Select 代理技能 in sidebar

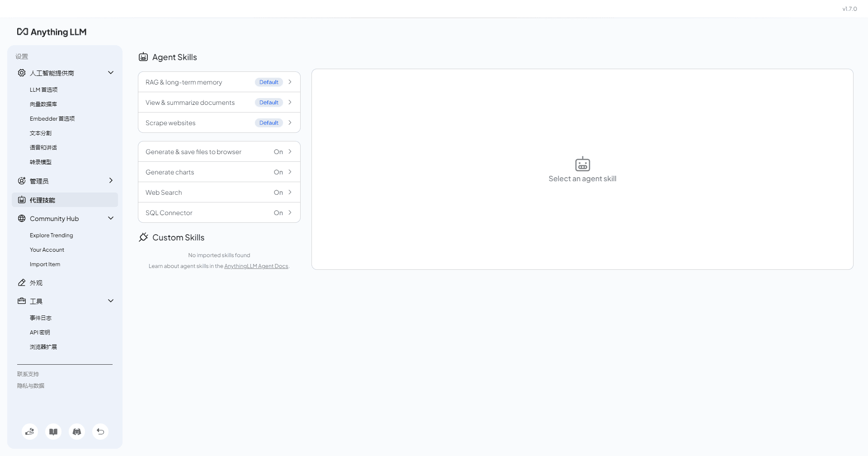pyautogui.click(x=65, y=200)
